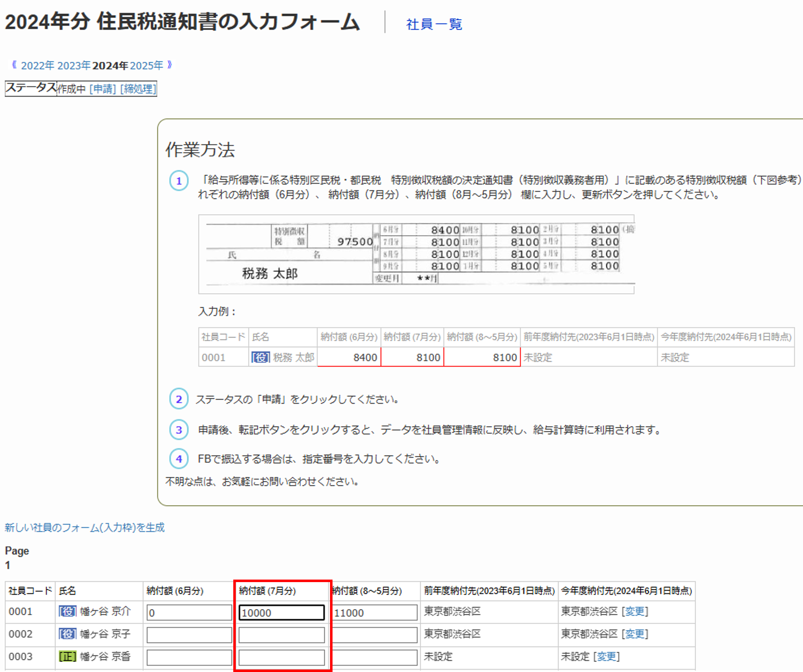This screenshot has width=803, height=672.
Task: Click the 7月分 input for employee 0003
Action: coord(282,658)
